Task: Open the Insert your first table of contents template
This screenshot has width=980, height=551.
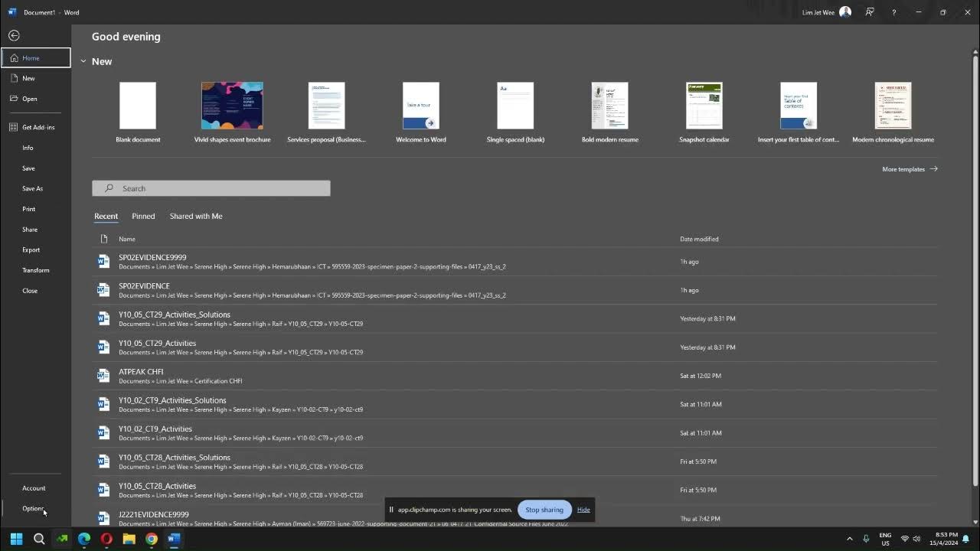Action: pos(799,112)
